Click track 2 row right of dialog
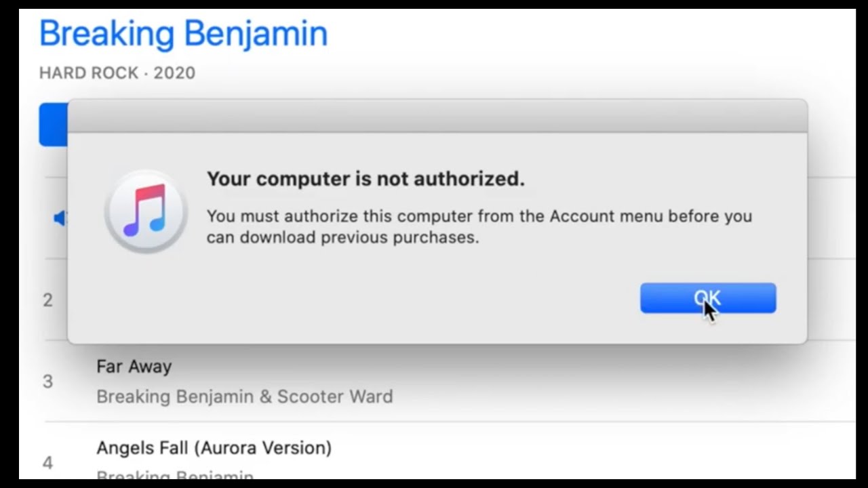Image resolution: width=868 pixels, height=488 pixels. tap(831, 300)
